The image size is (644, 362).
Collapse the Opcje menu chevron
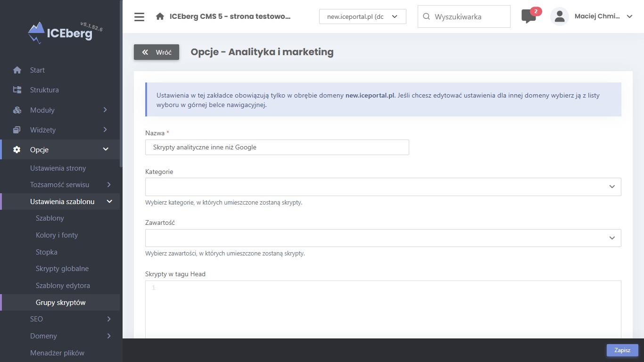(x=106, y=149)
